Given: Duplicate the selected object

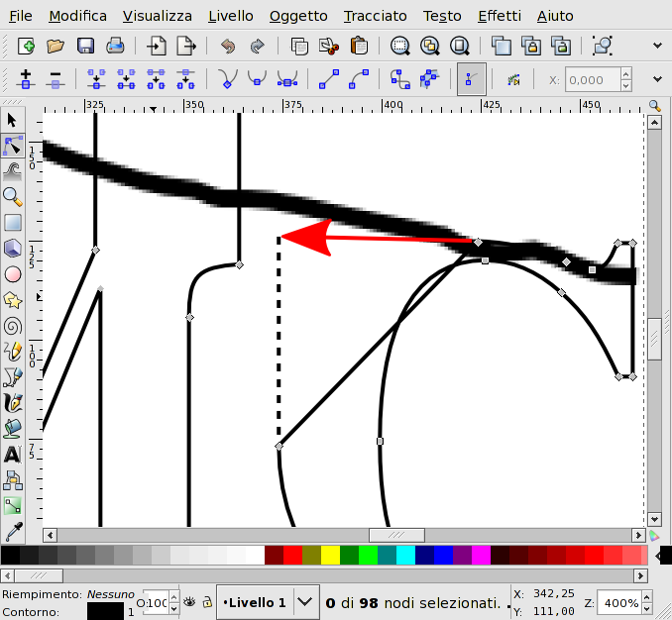Looking at the screenshot, I should [x=501, y=46].
